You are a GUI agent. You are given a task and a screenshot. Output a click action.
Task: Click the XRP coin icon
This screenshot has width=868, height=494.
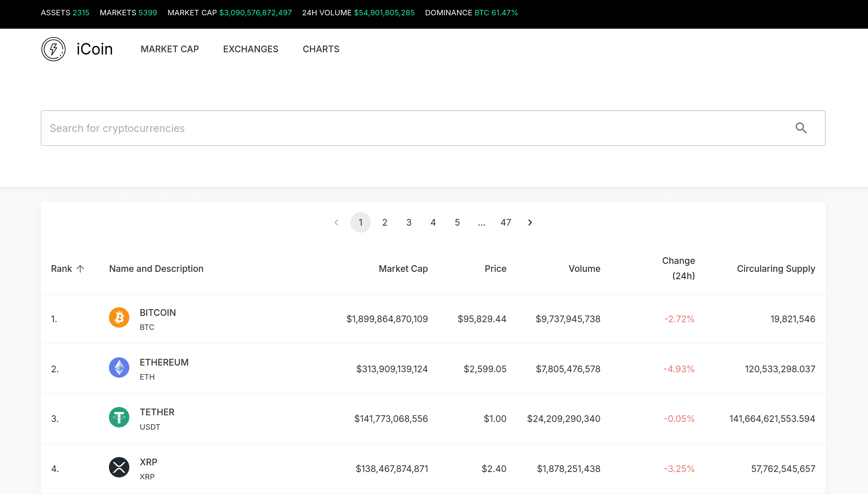pyautogui.click(x=119, y=467)
